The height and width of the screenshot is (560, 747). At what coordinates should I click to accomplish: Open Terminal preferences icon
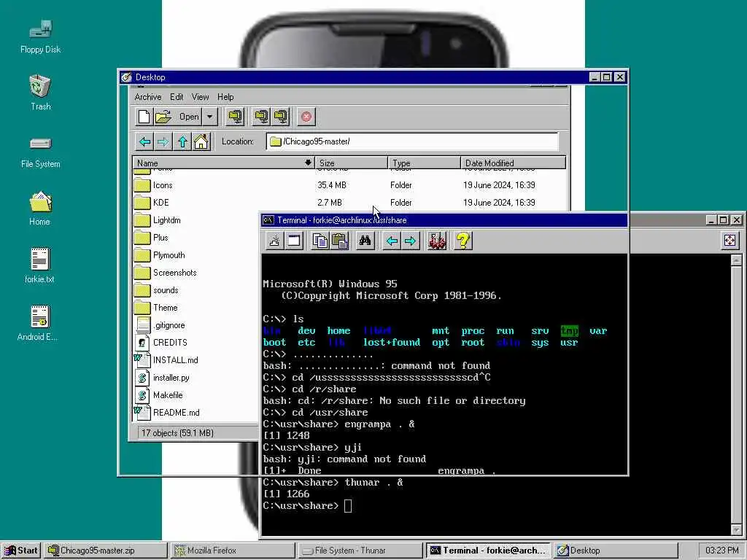pos(436,241)
